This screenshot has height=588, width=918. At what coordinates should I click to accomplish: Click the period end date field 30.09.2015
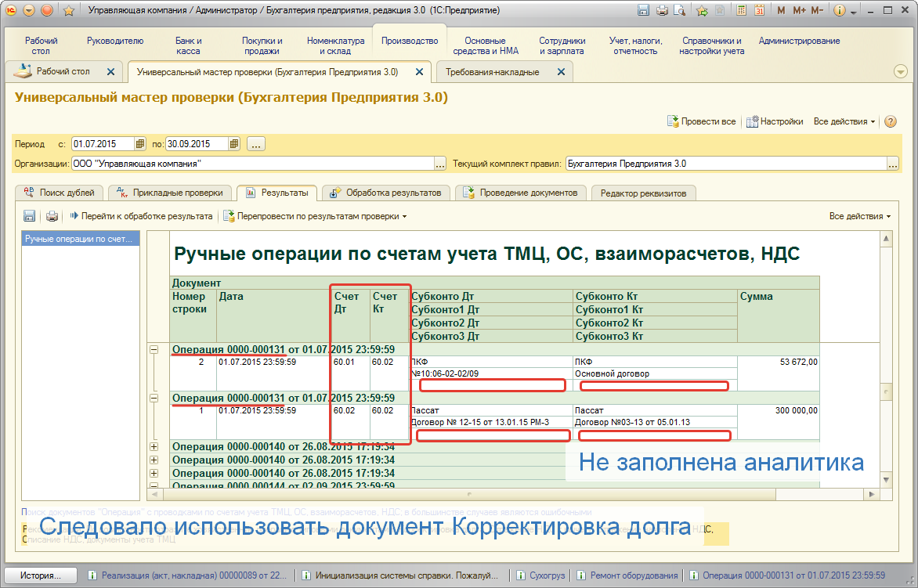click(x=197, y=143)
